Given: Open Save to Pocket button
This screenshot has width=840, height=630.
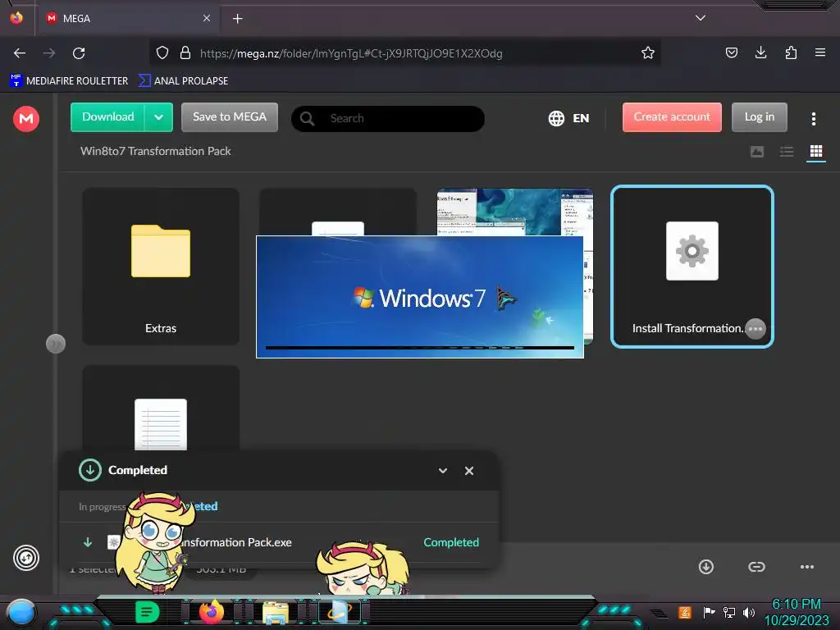Looking at the screenshot, I should (x=731, y=52).
